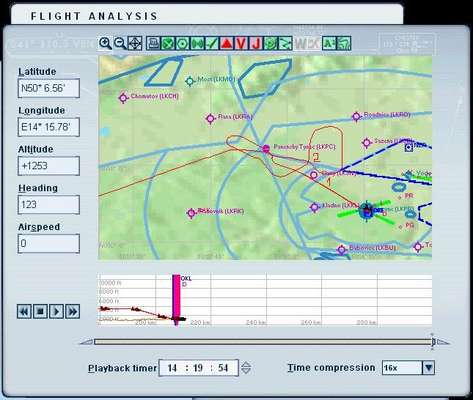
Task: Click the Playback timer label
Action: pyautogui.click(x=122, y=368)
